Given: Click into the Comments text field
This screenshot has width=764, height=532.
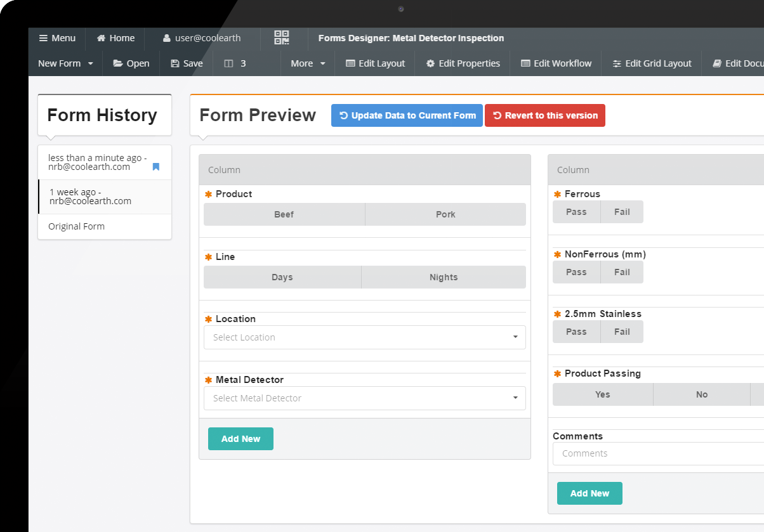Looking at the screenshot, I should point(657,453).
